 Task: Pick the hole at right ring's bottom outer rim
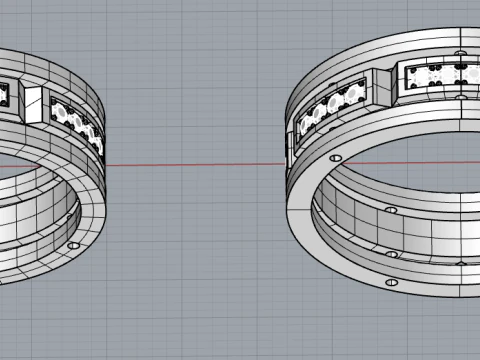(392, 283)
